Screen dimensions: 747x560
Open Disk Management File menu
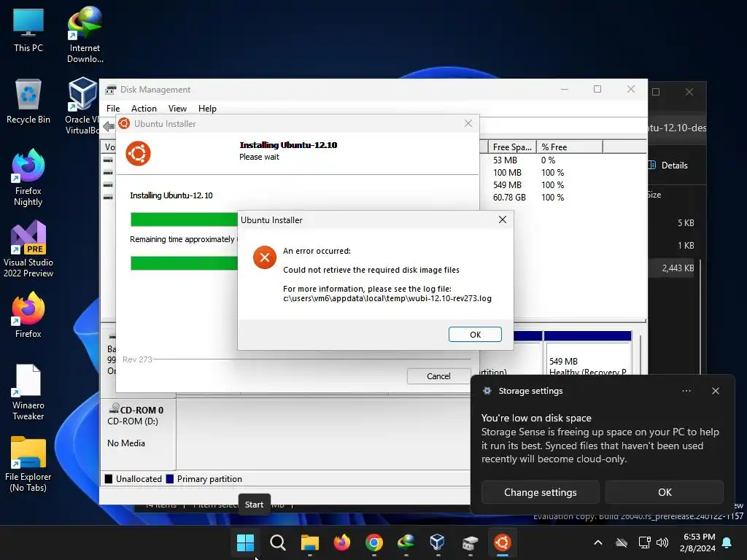pyautogui.click(x=113, y=109)
